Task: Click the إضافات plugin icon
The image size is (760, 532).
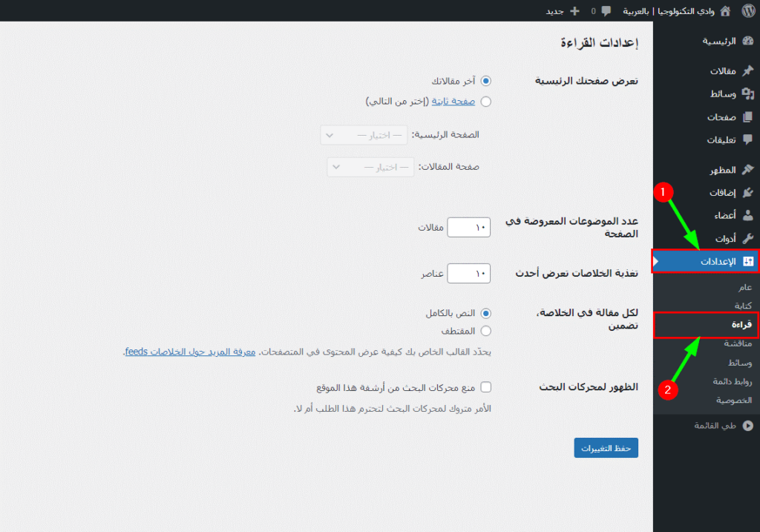Action: coord(748,192)
